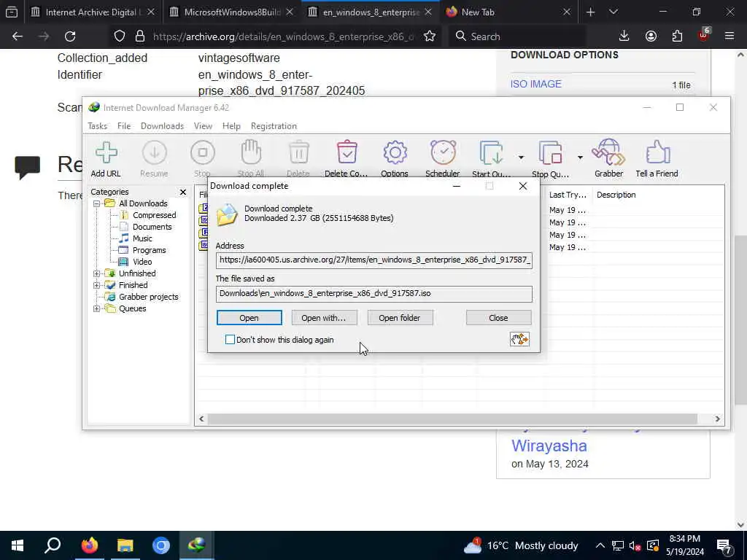The width and height of the screenshot is (747, 560).
Task: Open Firefox from the taskbar
Action: [x=89, y=545]
